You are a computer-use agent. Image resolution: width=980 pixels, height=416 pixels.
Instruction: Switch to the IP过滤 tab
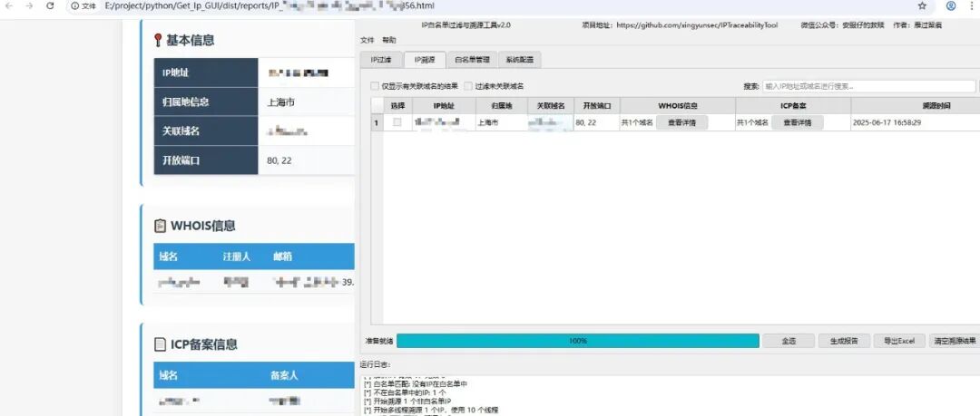point(381,60)
